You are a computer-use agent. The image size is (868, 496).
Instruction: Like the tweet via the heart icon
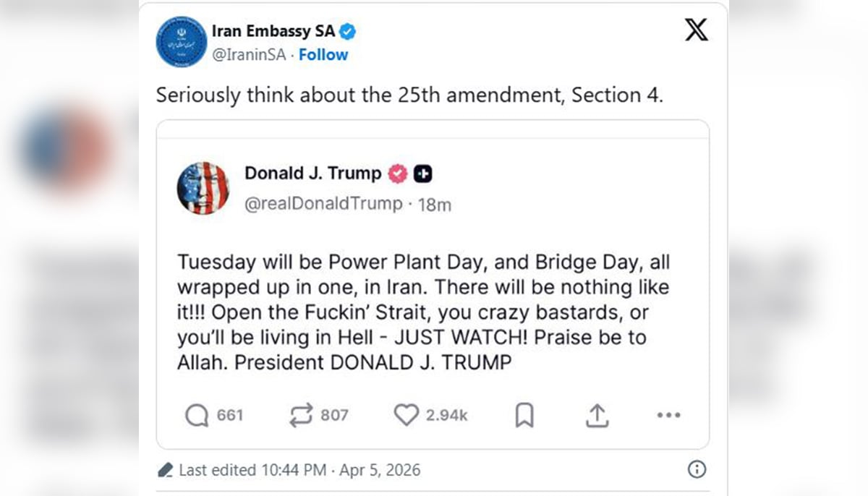point(408,414)
